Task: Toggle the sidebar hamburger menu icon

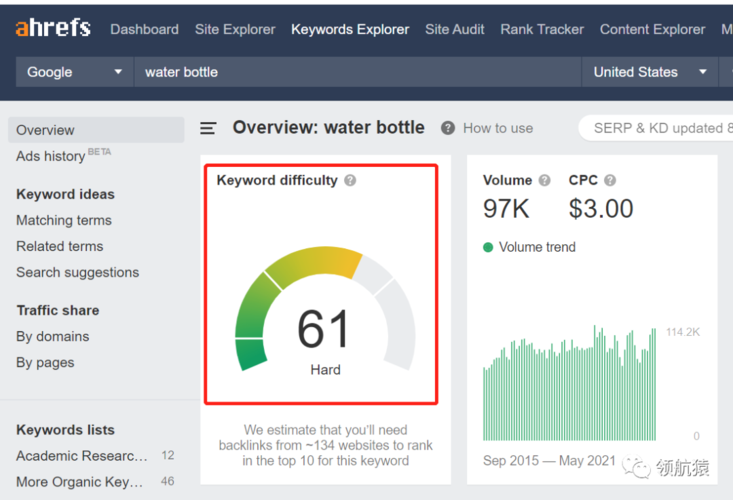Action: tap(208, 128)
